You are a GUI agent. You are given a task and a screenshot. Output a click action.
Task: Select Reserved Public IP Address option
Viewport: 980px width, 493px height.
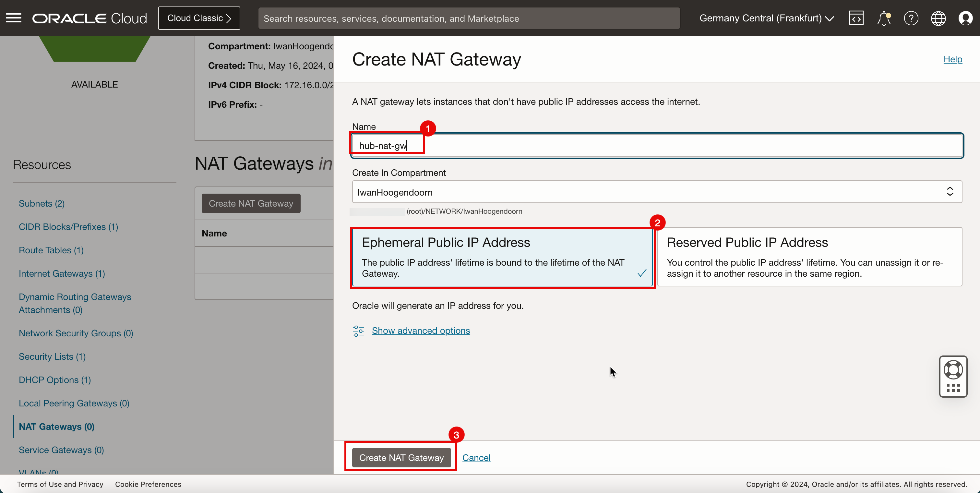(x=810, y=256)
